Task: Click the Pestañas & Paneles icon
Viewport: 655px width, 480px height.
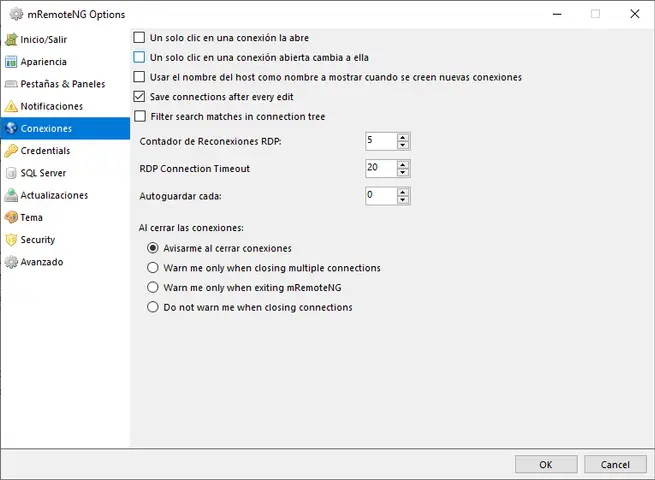Action: (11, 84)
